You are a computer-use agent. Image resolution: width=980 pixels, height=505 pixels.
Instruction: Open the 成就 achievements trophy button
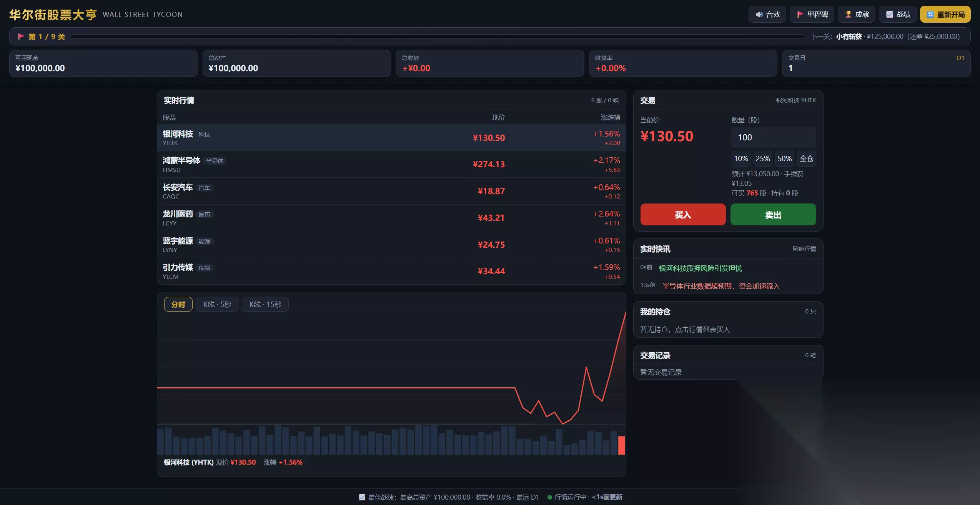856,14
